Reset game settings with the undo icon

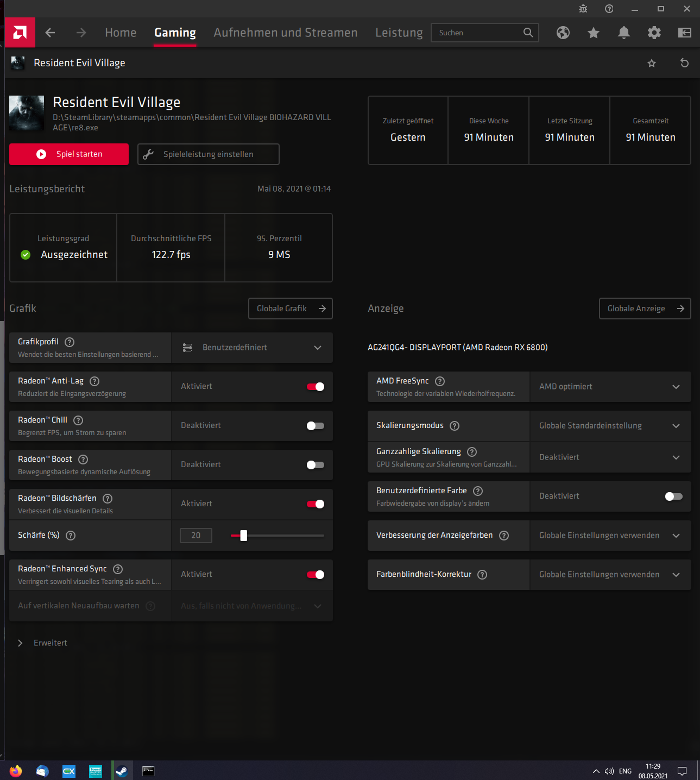[x=684, y=63]
